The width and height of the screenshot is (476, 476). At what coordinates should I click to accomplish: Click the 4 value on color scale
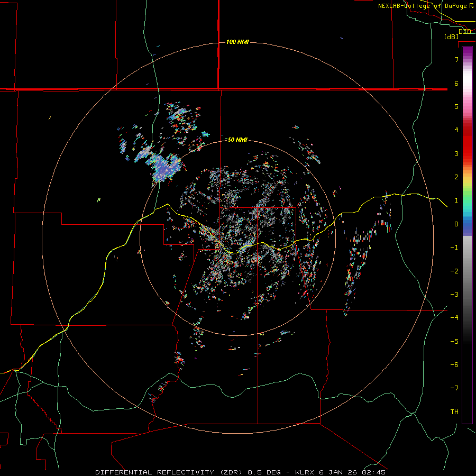[456, 130]
